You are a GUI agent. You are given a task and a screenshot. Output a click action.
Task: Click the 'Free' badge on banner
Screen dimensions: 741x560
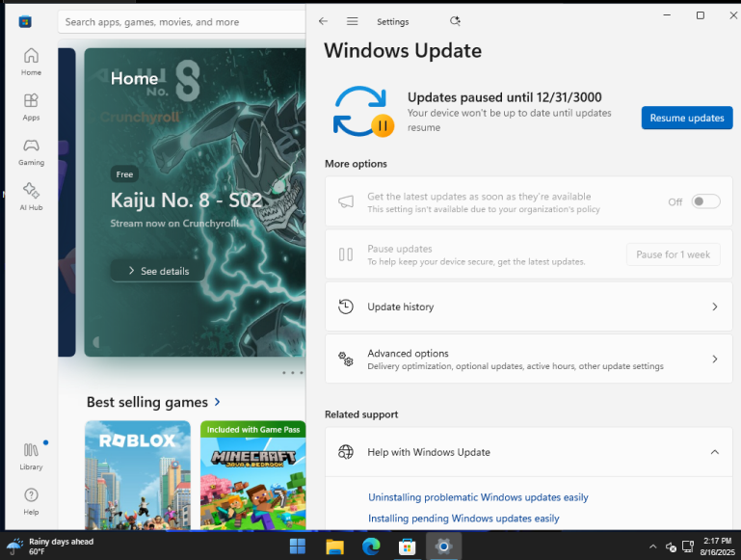point(124,174)
